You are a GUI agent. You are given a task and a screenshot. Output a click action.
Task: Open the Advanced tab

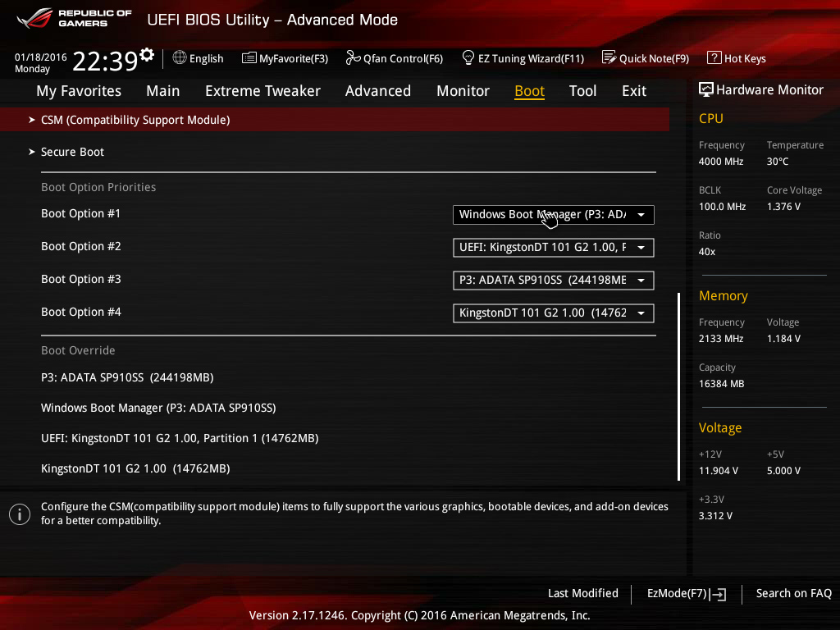click(378, 91)
